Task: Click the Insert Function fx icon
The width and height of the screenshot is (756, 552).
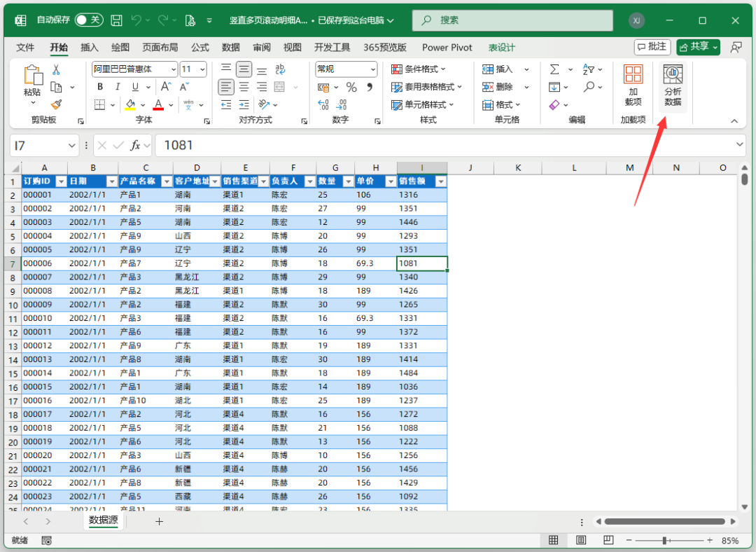Action: pos(136,145)
